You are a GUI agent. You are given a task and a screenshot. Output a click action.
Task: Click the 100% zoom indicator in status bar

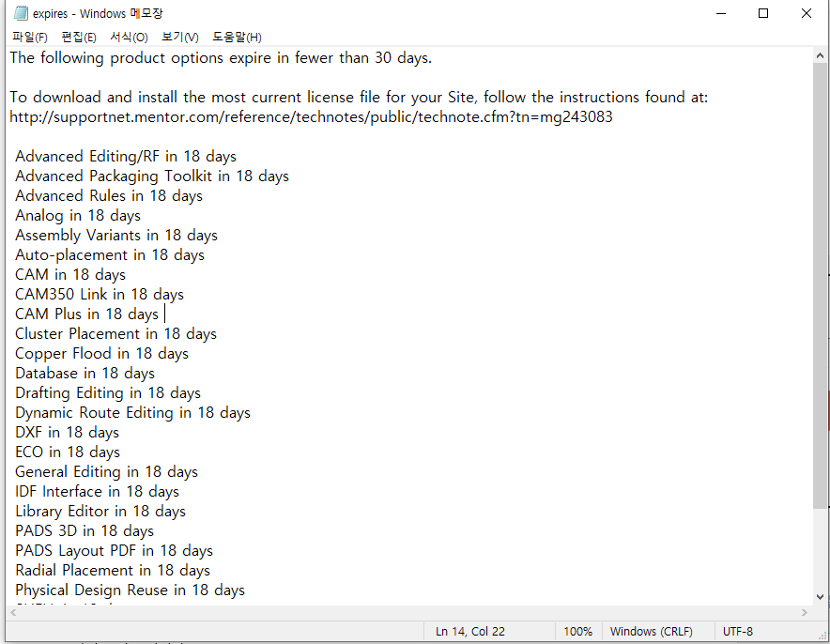[x=577, y=632]
